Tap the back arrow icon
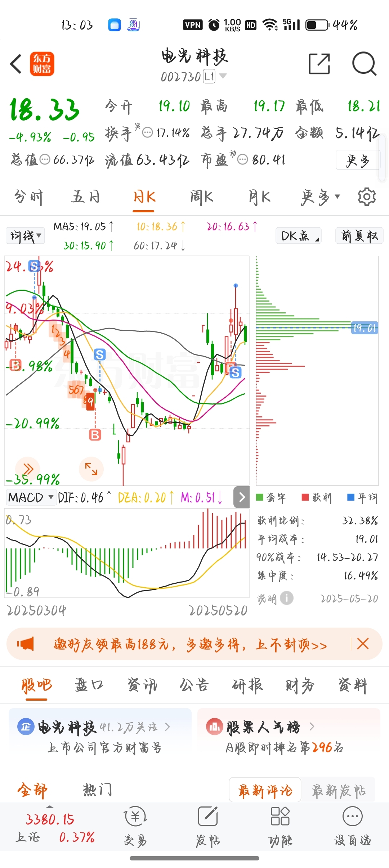 click(x=15, y=64)
